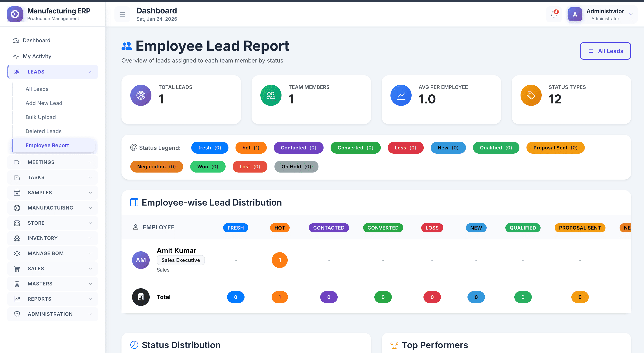Click the Manufacturing ERP gear logo
The height and width of the screenshot is (353, 644).
[x=15, y=14]
